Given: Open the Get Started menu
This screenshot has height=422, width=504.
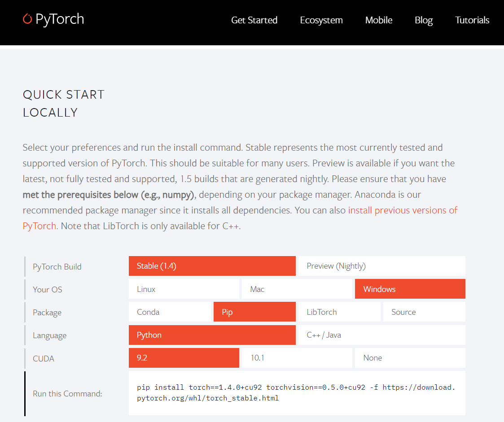Looking at the screenshot, I should (x=254, y=20).
